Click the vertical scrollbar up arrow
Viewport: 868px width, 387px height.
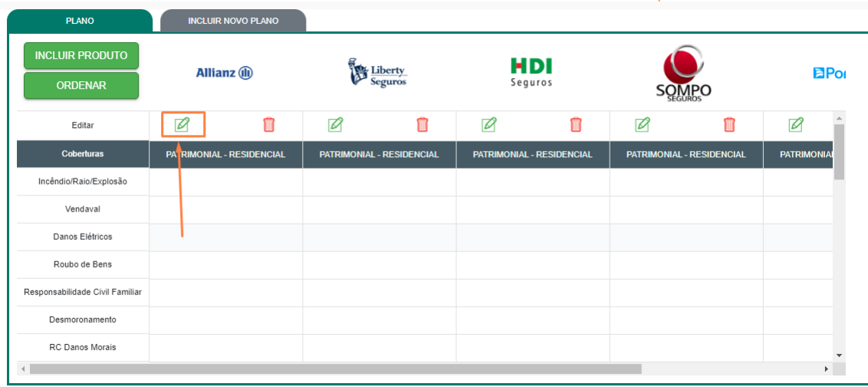click(839, 118)
